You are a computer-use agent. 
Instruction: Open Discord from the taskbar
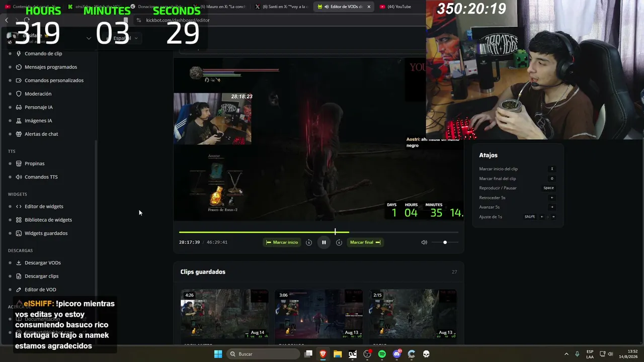point(397,354)
